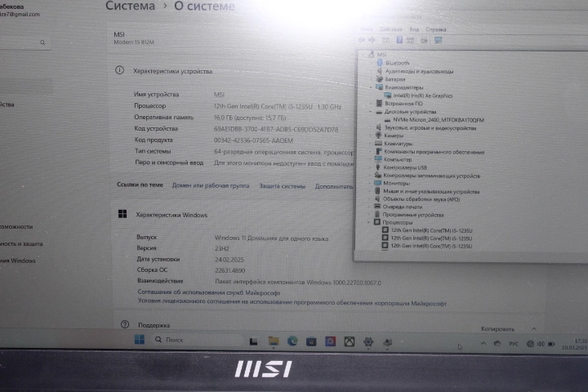Select the Контроллеры USB icon
The height and width of the screenshot is (392, 588).
[x=378, y=167]
